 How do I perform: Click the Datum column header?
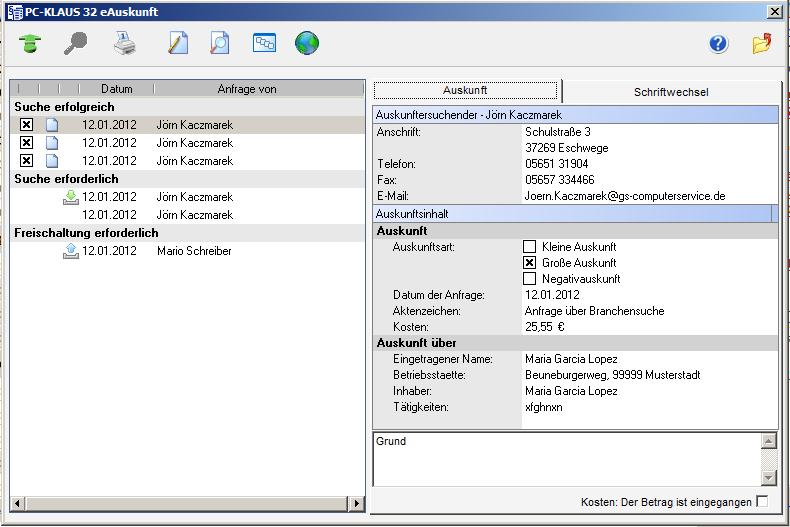[116, 89]
